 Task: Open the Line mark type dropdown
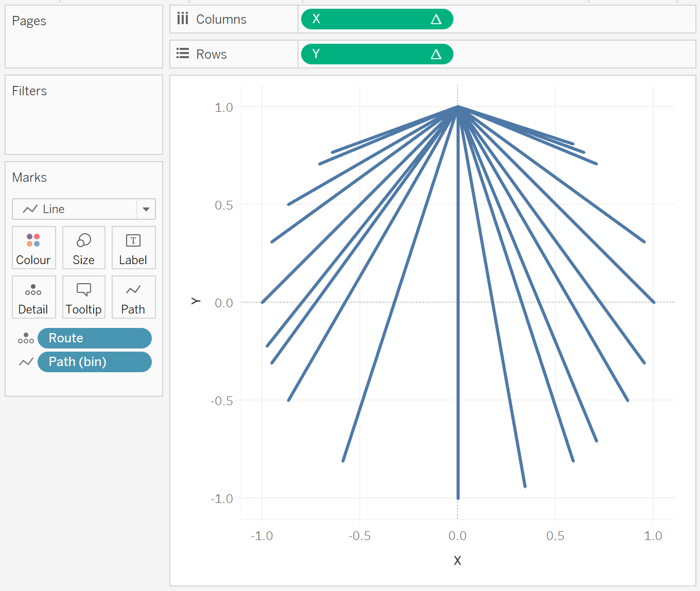click(x=84, y=209)
